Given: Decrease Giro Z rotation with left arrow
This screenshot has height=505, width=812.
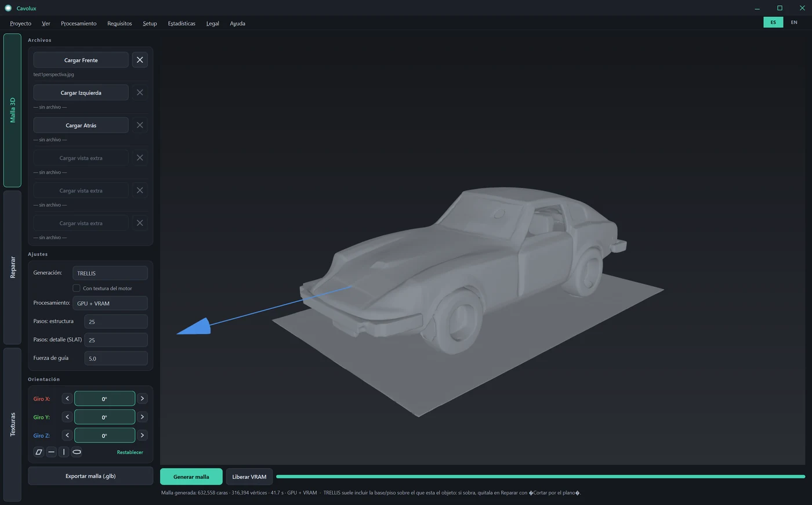Looking at the screenshot, I should click(x=67, y=435).
